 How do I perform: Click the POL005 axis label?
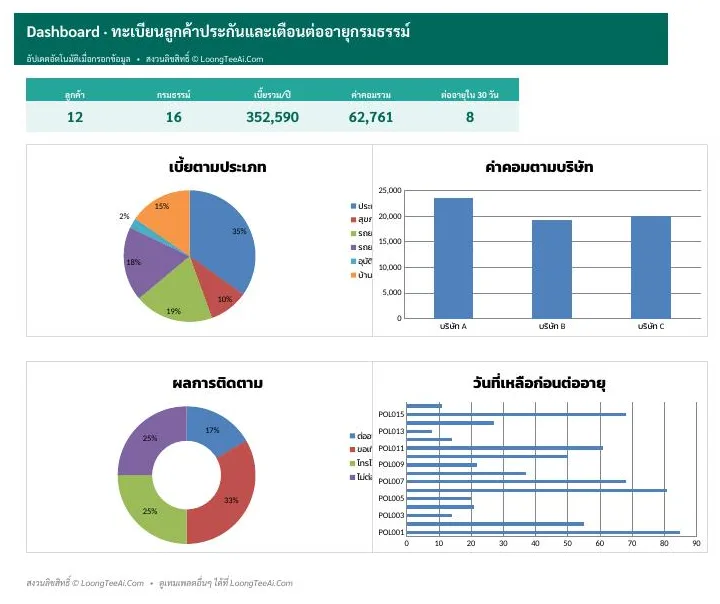(x=391, y=498)
